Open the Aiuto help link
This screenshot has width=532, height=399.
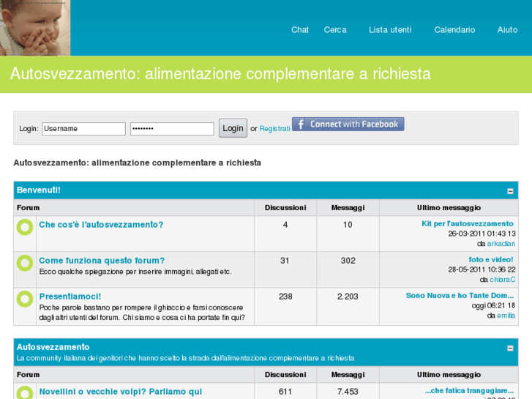(x=507, y=30)
